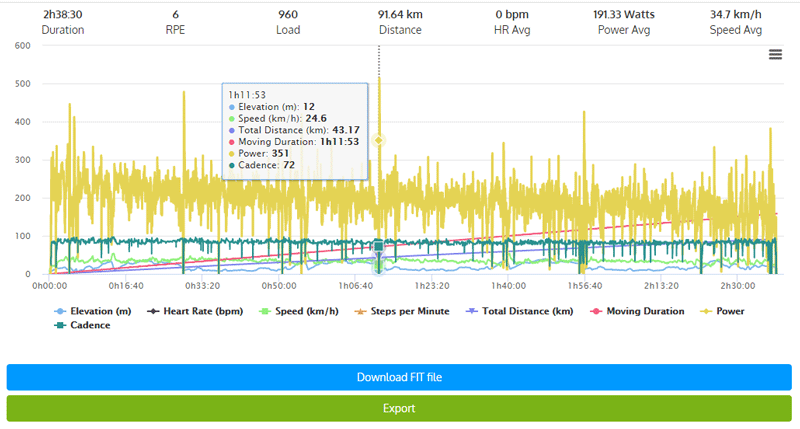Download the FIT file
The width and height of the screenshot is (800, 429).
[399, 377]
